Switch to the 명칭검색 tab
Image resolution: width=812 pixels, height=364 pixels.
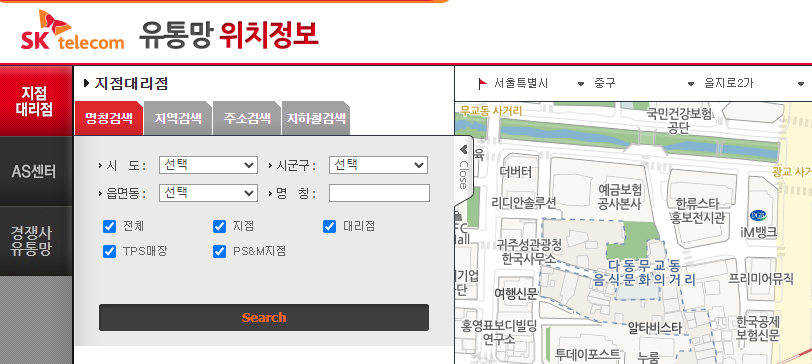(109, 118)
